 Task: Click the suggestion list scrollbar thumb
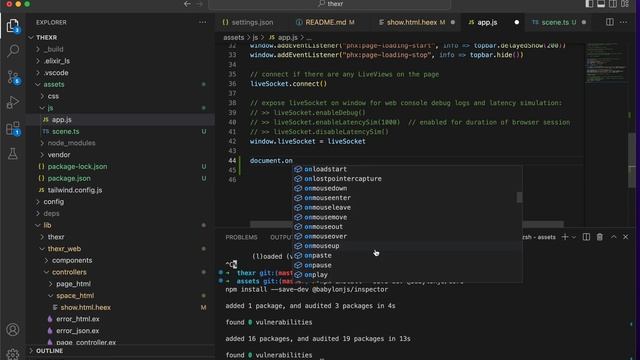(x=519, y=197)
